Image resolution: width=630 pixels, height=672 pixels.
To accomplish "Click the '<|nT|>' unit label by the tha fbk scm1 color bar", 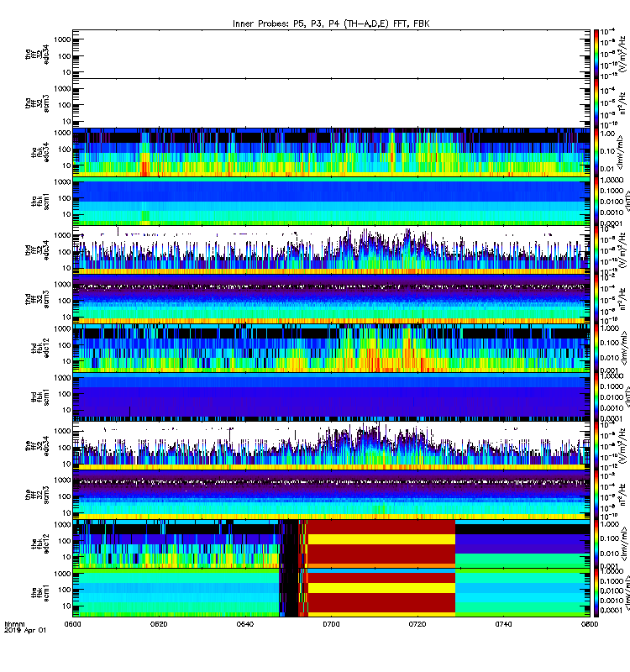I will 627,202.
